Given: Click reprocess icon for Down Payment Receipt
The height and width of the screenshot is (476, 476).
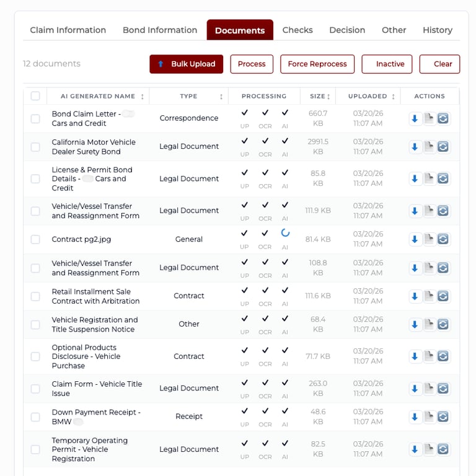Looking at the screenshot, I should [x=443, y=416].
